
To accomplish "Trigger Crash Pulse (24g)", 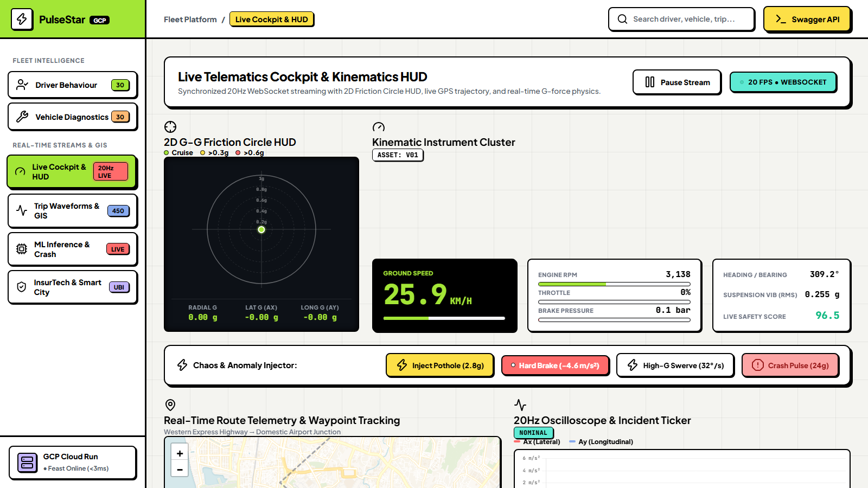I will (790, 365).
